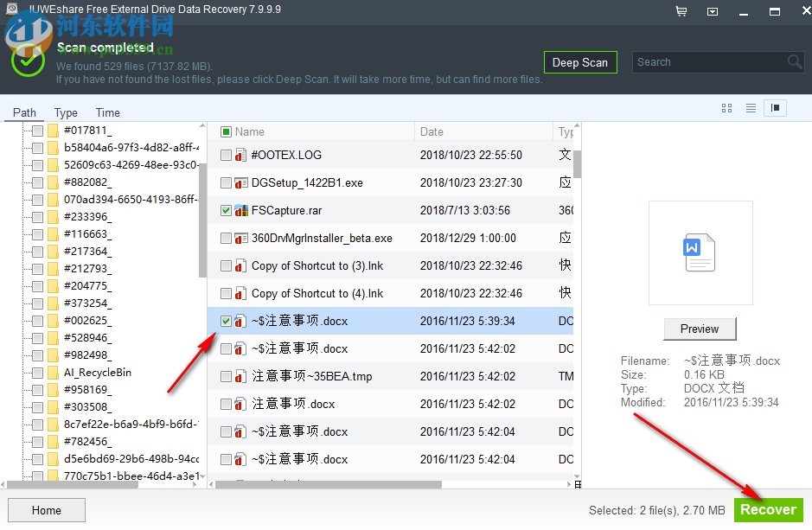Click the shopping cart icon in title bar
The height and width of the screenshot is (530, 812).
click(x=681, y=11)
